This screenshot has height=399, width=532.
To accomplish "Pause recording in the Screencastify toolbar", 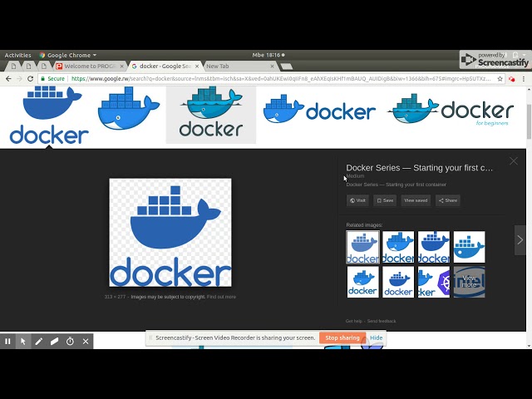I will (x=7, y=342).
